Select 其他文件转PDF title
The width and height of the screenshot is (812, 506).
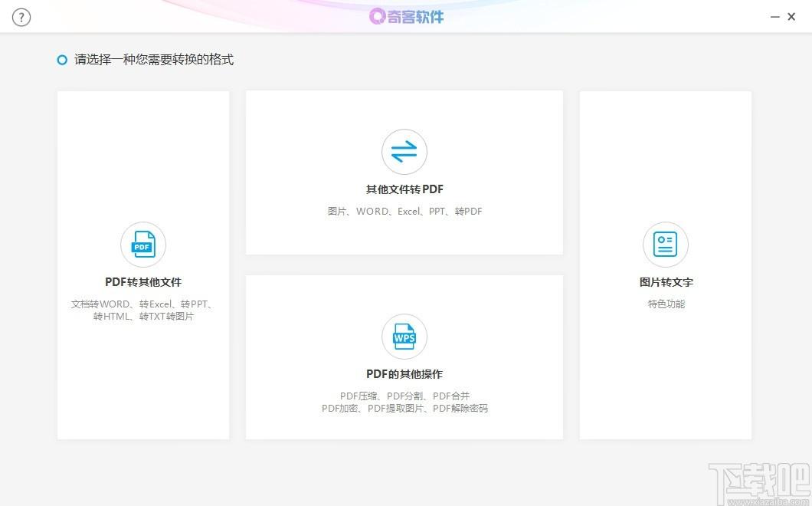point(404,189)
